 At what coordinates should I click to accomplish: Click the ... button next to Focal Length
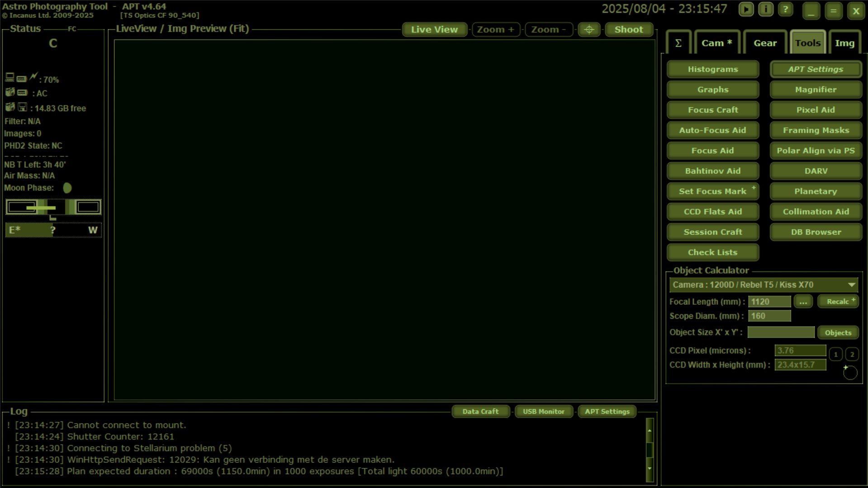click(803, 302)
